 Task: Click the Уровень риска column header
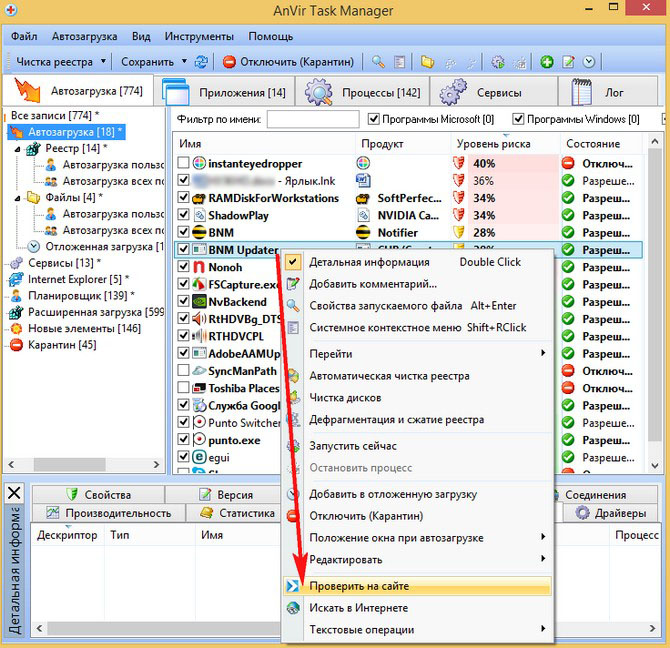498,144
